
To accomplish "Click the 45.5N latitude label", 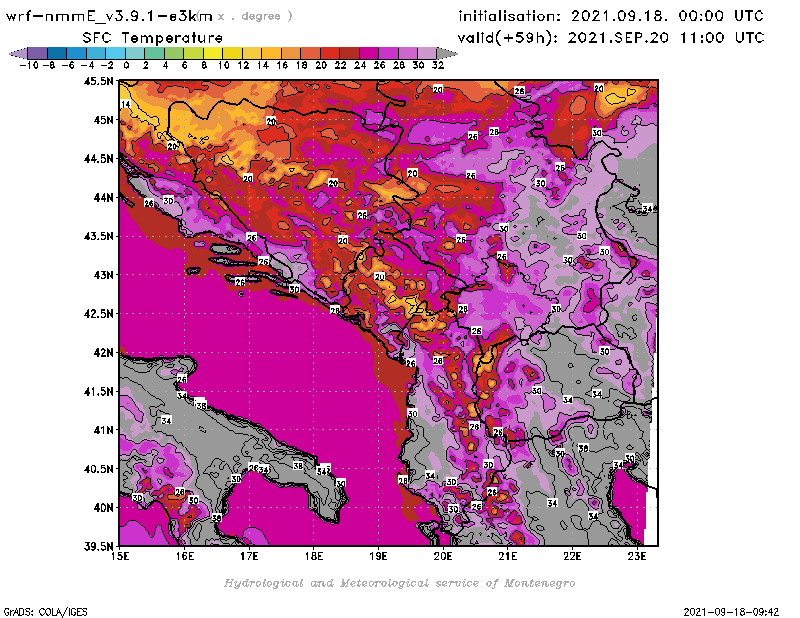I will coord(99,81).
